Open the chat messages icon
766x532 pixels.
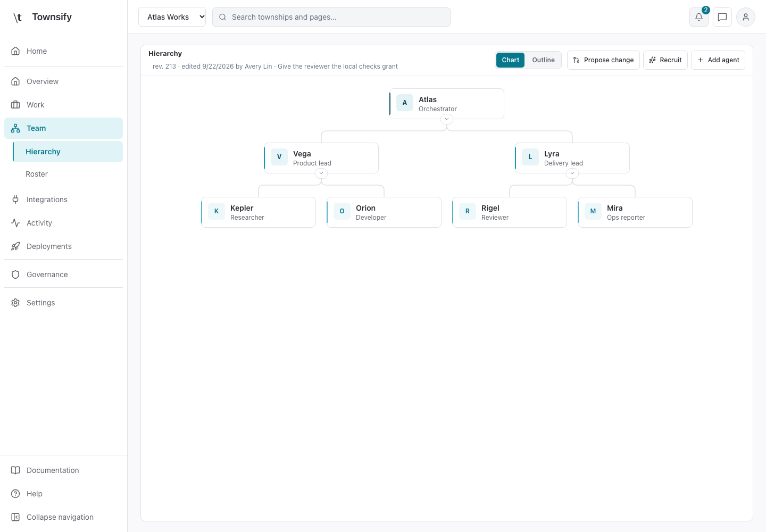click(x=722, y=17)
